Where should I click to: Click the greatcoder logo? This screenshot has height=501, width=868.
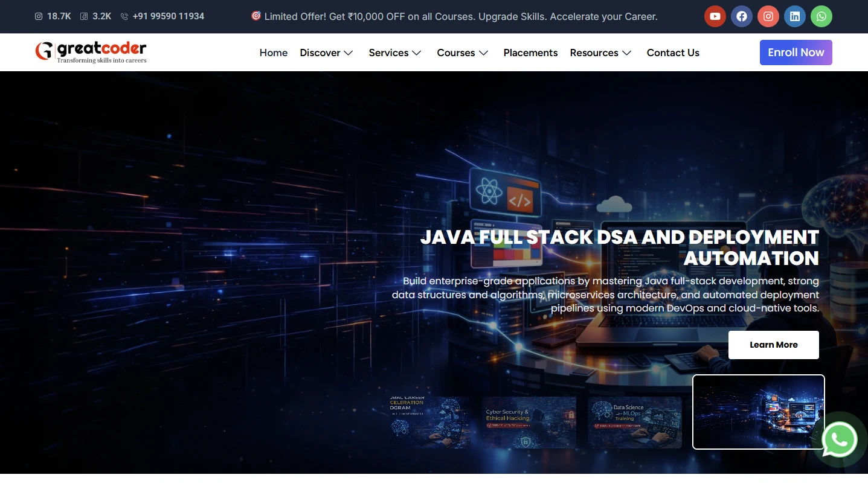tap(91, 52)
